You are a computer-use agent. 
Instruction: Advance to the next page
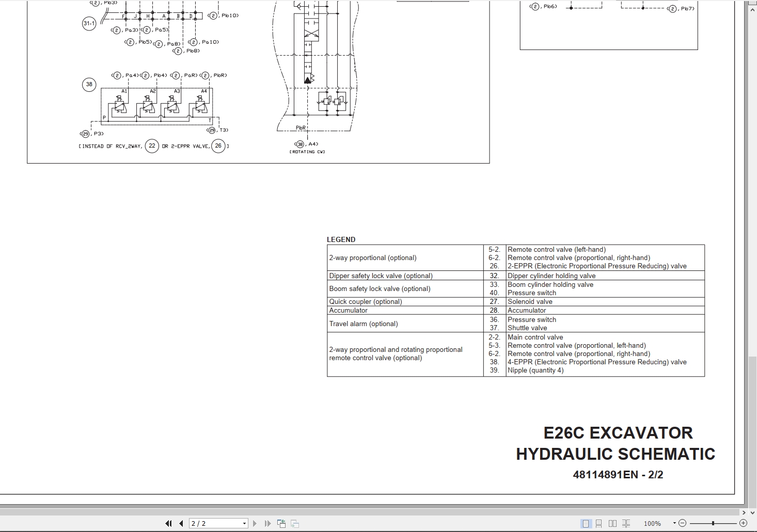[x=255, y=523]
